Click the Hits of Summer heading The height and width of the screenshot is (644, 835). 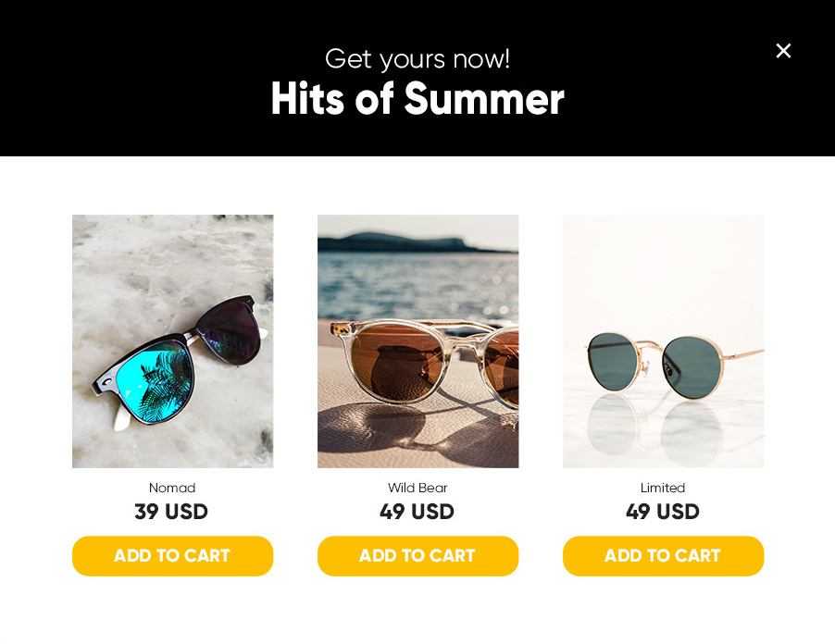(417, 98)
